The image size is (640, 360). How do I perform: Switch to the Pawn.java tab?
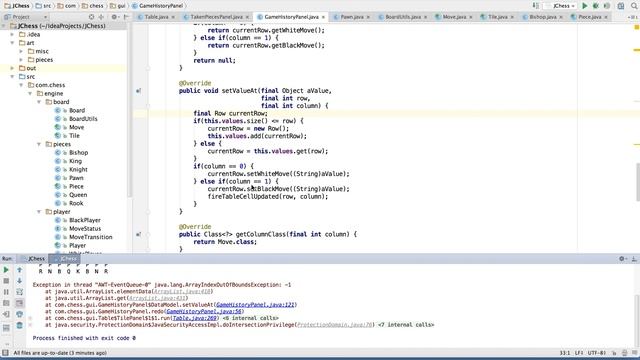coord(352,17)
